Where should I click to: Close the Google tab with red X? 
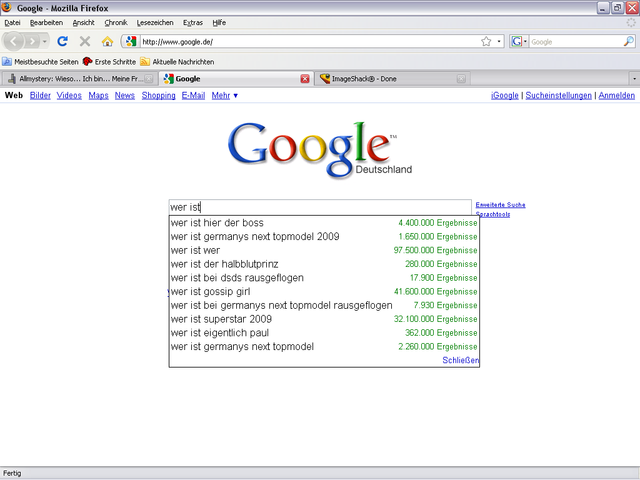click(305, 79)
